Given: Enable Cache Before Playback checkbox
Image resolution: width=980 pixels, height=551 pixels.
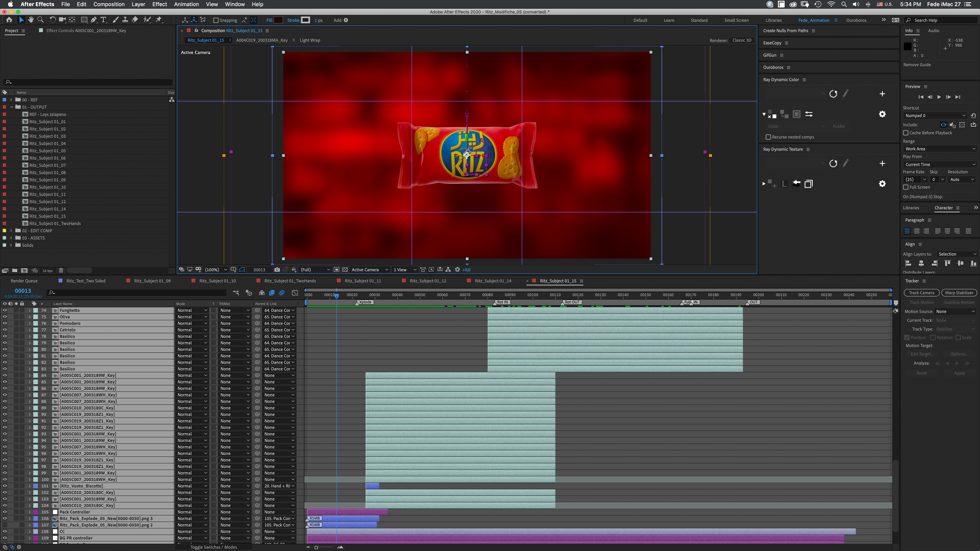Looking at the screenshot, I should coord(906,133).
